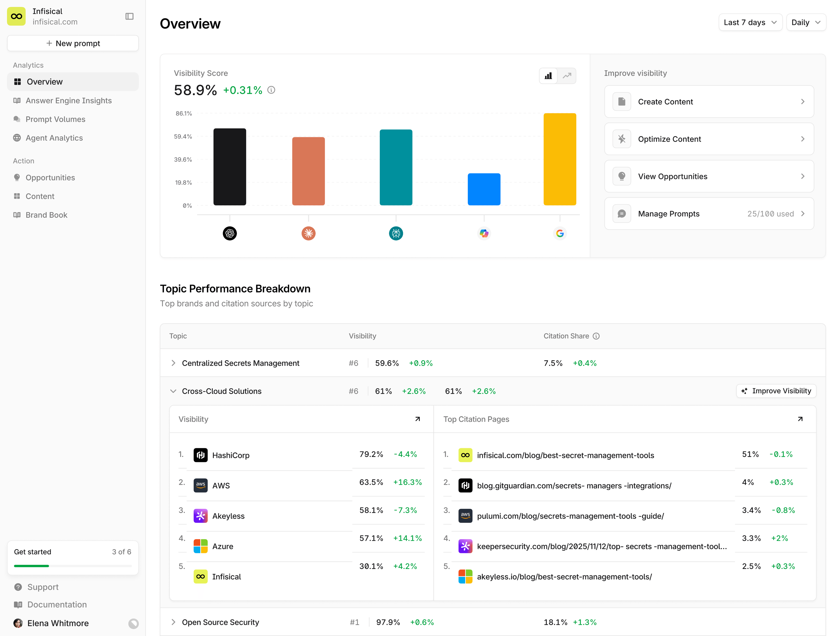
Task: Open the Visibility Score info tooltip
Action: click(271, 90)
